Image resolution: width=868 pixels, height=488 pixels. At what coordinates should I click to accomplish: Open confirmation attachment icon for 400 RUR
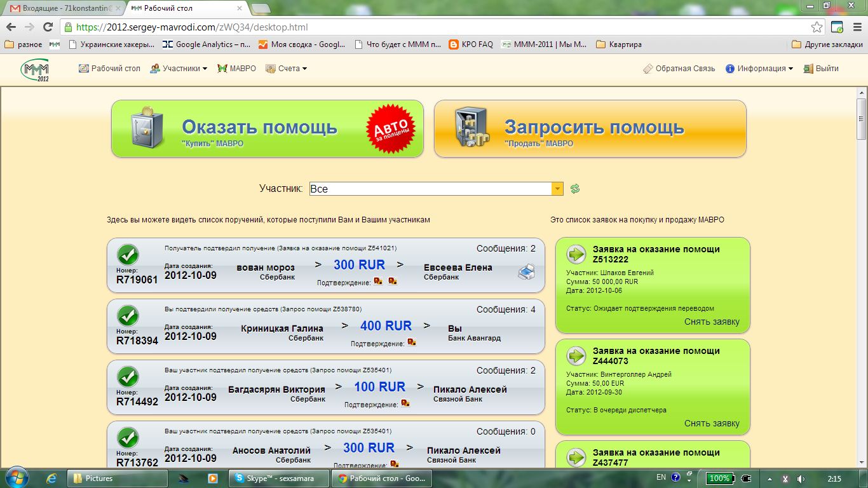coord(412,342)
